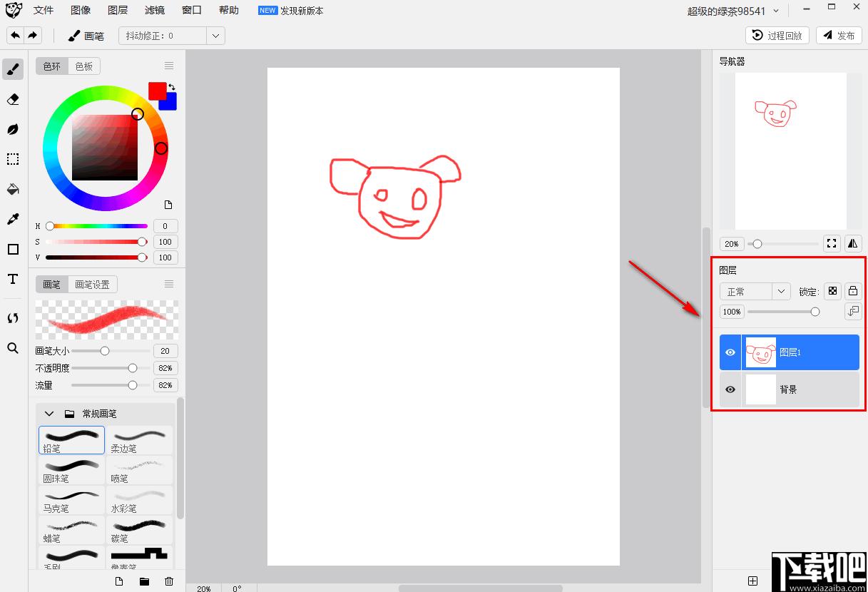
Task: Open the 图像 menu
Action: click(81, 11)
